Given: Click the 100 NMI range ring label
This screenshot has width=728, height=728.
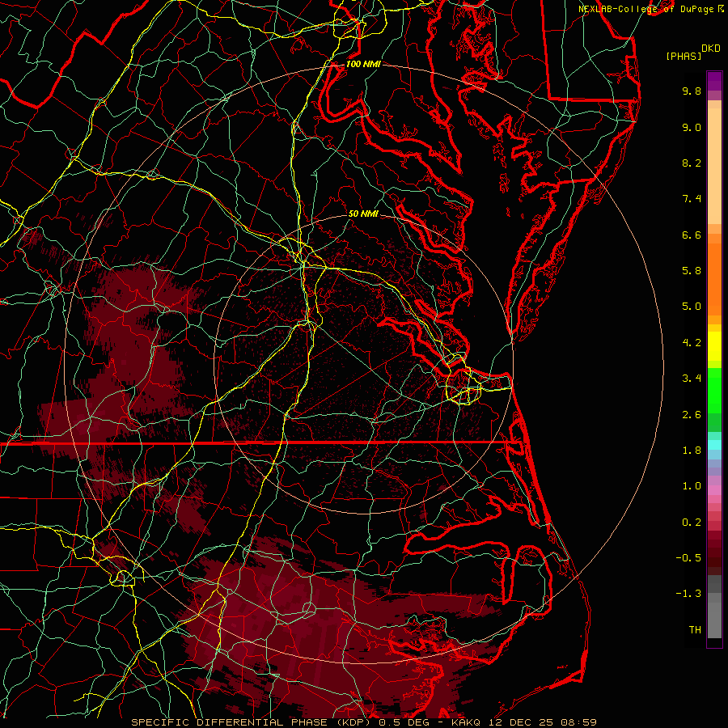Looking at the screenshot, I should [x=363, y=64].
